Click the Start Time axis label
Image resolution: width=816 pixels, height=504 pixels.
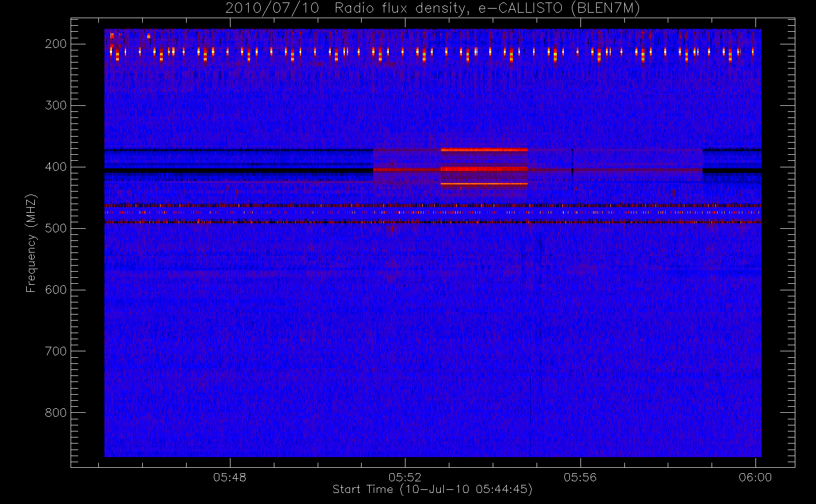coord(433,489)
